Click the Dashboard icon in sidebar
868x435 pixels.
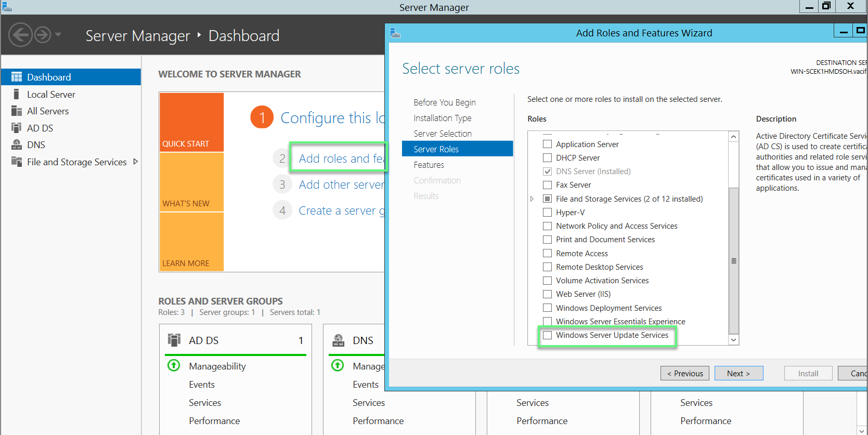click(17, 77)
